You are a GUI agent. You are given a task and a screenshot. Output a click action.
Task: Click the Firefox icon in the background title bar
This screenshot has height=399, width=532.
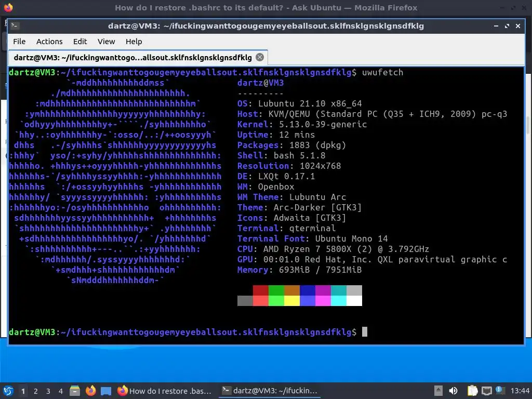[8, 7]
